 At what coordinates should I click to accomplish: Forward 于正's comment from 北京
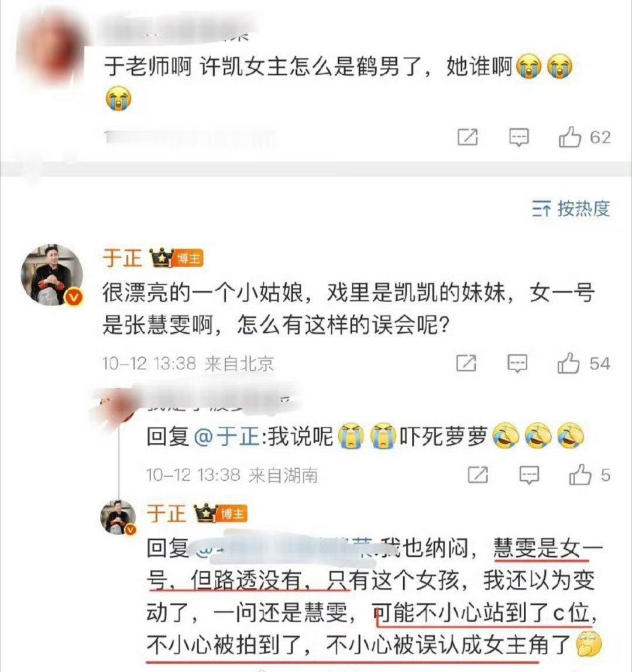click(466, 363)
